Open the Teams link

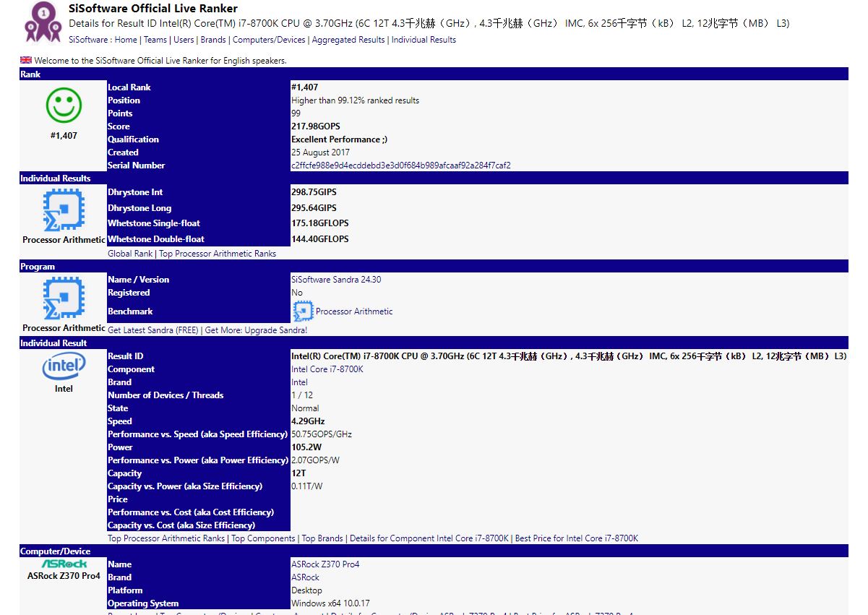pos(155,40)
